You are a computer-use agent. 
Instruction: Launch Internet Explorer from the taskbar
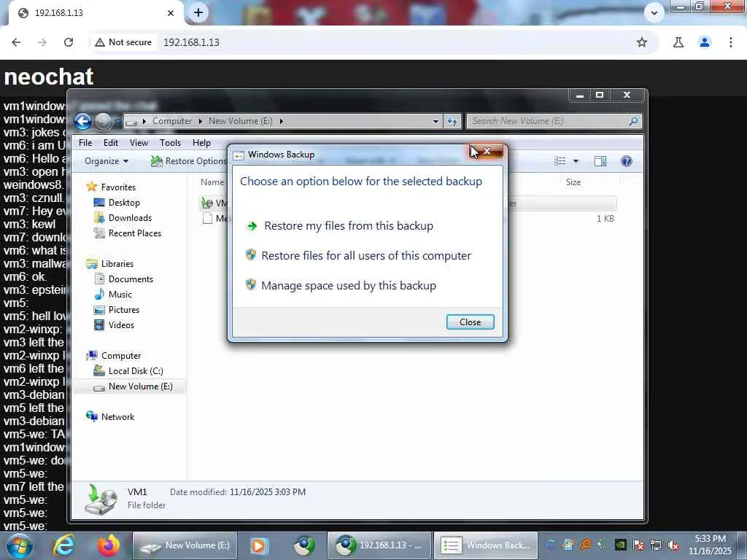tap(63, 545)
